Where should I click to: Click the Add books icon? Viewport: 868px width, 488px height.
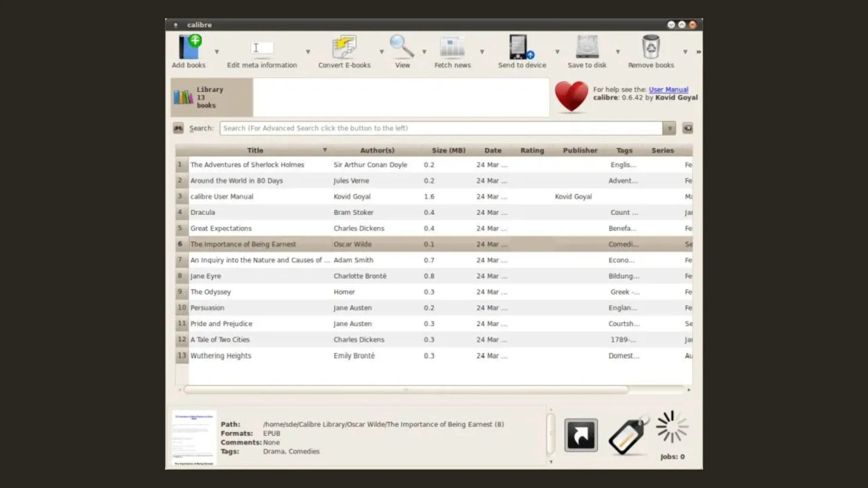(x=190, y=47)
